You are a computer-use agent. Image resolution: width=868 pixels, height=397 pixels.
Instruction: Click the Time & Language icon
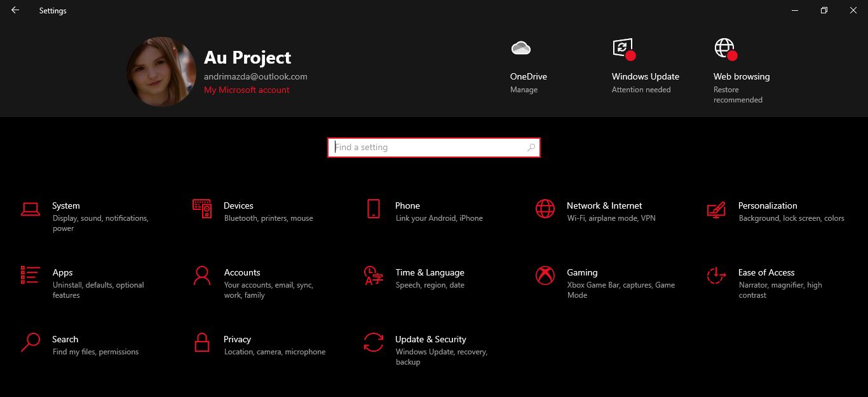pyautogui.click(x=374, y=275)
